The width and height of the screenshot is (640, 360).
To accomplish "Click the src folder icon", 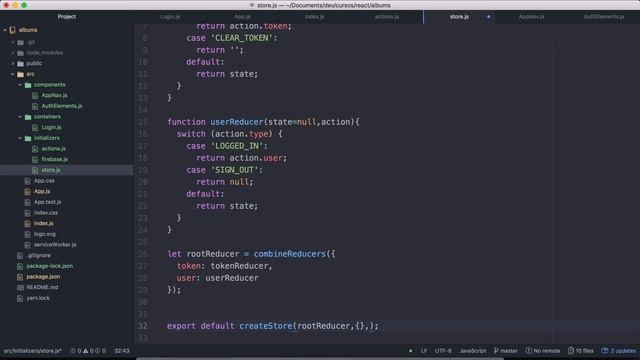I will [20, 74].
